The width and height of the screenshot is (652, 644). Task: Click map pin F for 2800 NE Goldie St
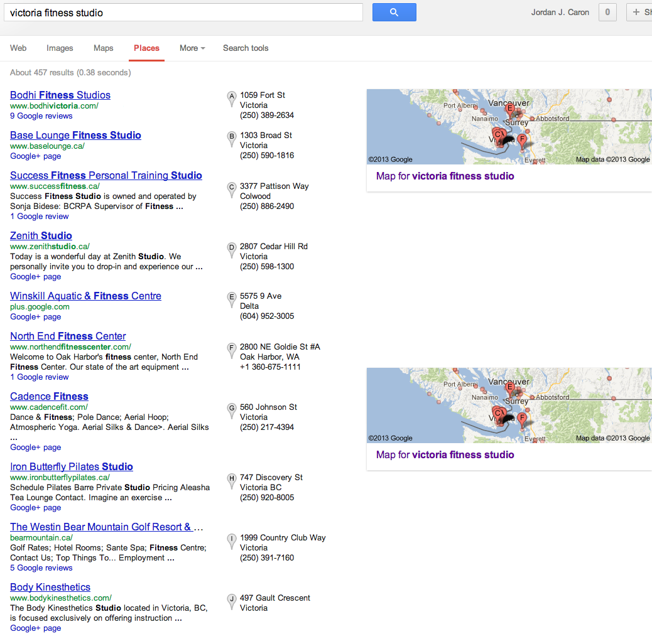point(232,351)
